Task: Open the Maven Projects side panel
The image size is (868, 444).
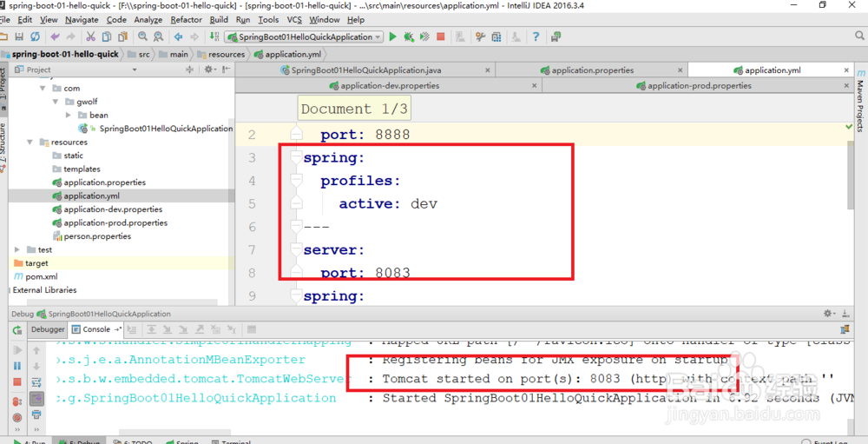Action: click(x=860, y=101)
